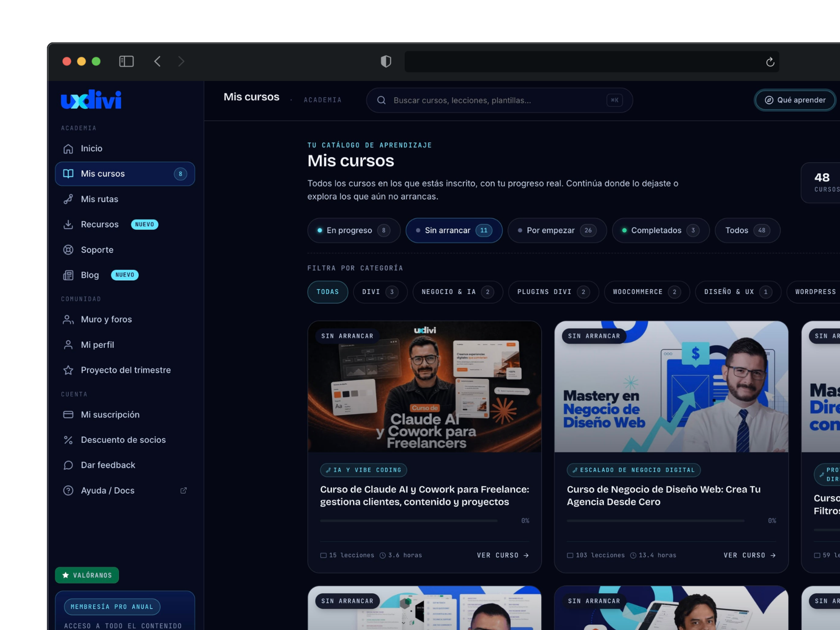Click the magnifier icon in the search bar
This screenshot has width=840, height=630.
pos(382,100)
